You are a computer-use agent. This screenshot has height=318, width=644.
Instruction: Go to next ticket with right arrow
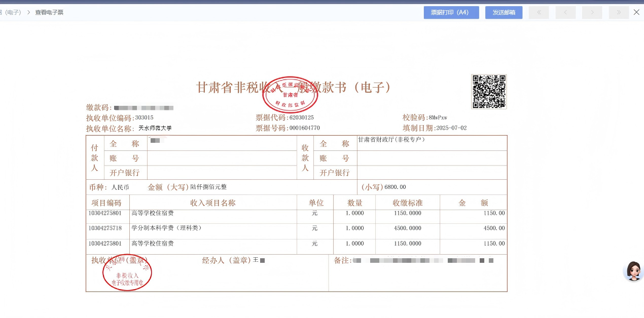pyautogui.click(x=592, y=13)
